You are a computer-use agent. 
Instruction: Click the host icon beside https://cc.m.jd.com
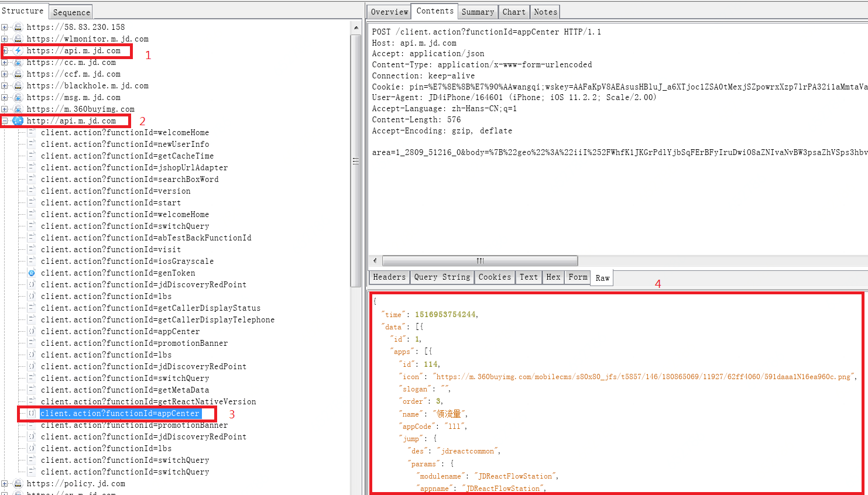[18, 62]
